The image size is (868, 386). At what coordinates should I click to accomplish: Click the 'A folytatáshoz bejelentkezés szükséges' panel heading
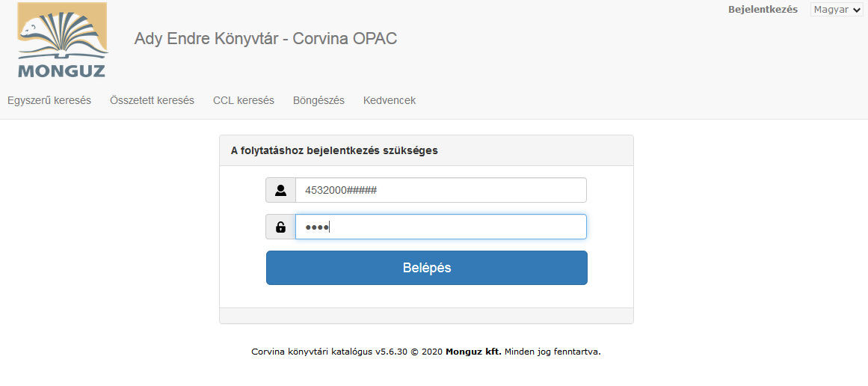334,150
